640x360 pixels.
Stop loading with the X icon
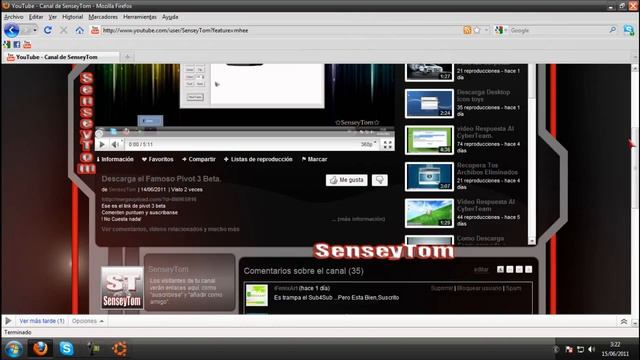[63, 30]
